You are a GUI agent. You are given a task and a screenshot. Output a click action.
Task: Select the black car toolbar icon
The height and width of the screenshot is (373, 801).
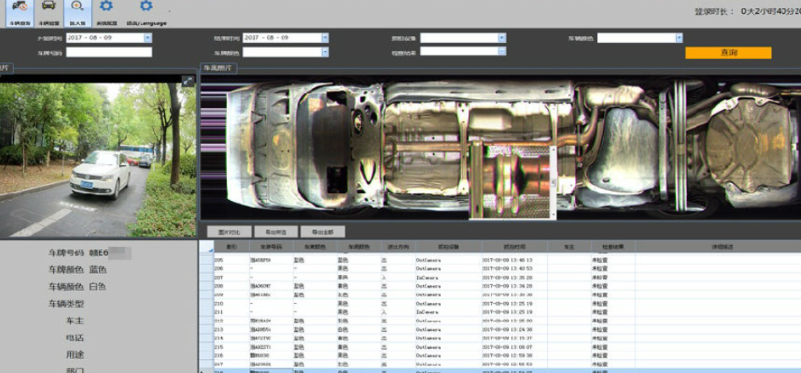click(49, 13)
